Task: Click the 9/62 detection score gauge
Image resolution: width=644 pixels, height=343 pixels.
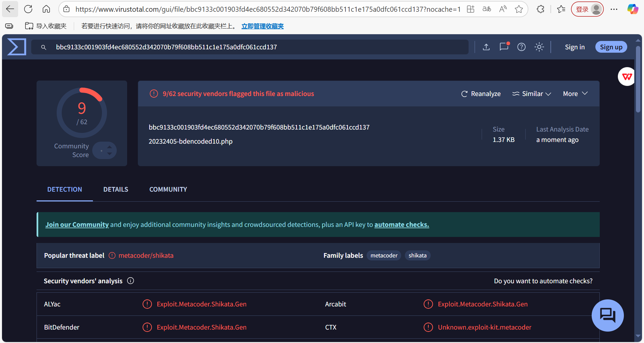Action: 82,112
